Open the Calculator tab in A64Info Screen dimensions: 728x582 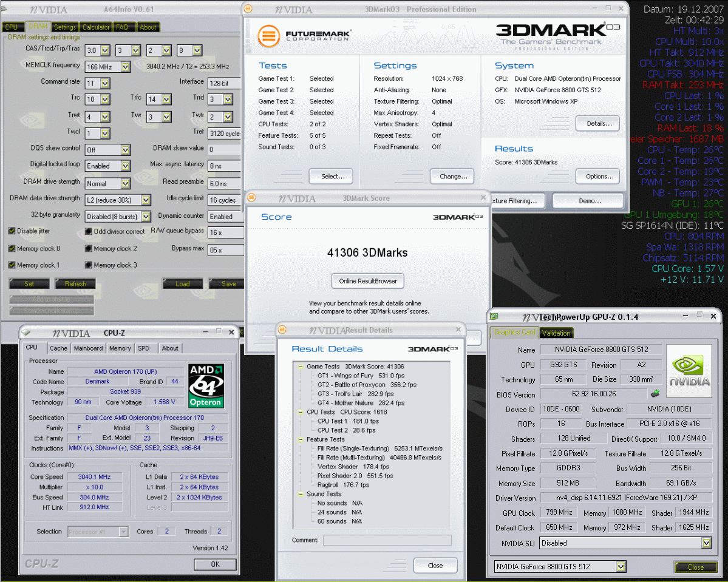[96, 27]
